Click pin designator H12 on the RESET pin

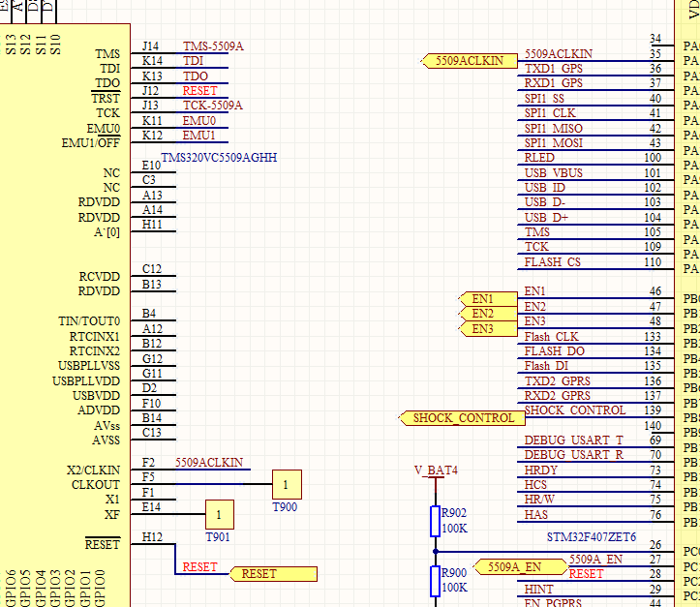tap(152, 537)
